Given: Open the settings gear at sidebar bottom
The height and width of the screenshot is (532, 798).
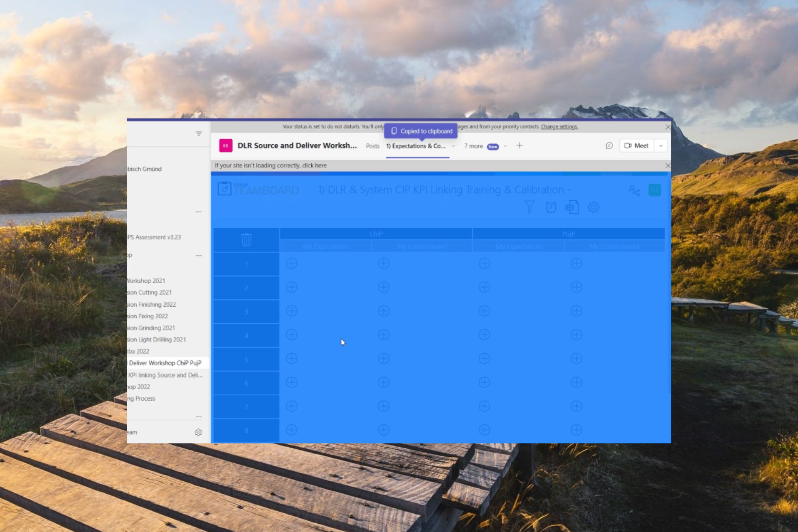Looking at the screenshot, I should tap(199, 432).
